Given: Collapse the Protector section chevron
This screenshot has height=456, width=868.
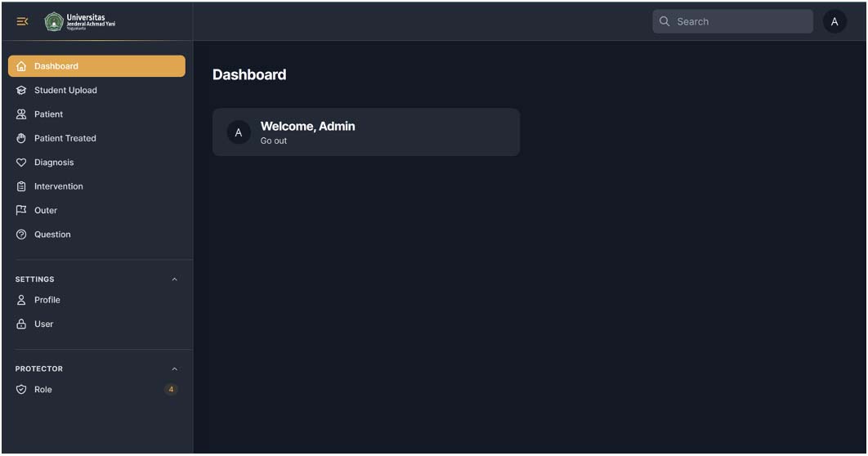Looking at the screenshot, I should (x=174, y=369).
